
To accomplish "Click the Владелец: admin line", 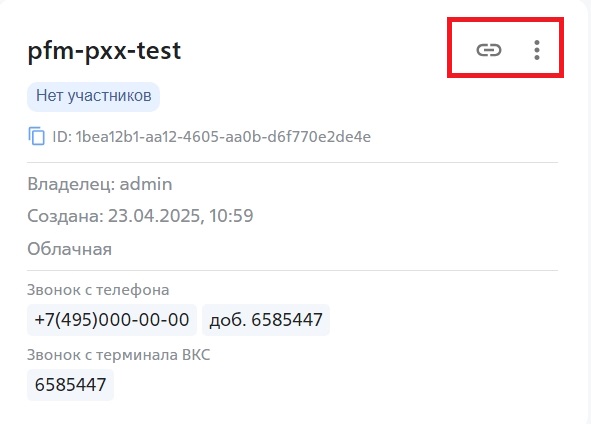I will [100, 184].
